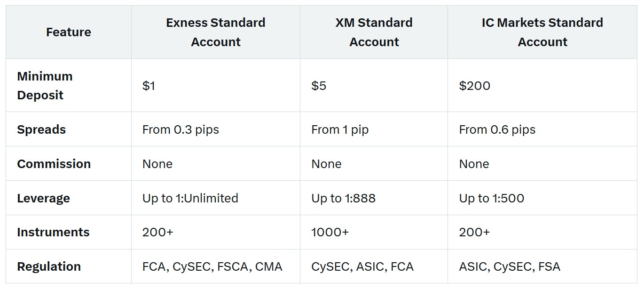Click the FCA, CySEC, FSCA, CMA cell
This screenshot has height=290, width=644.
pyautogui.click(x=212, y=266)
